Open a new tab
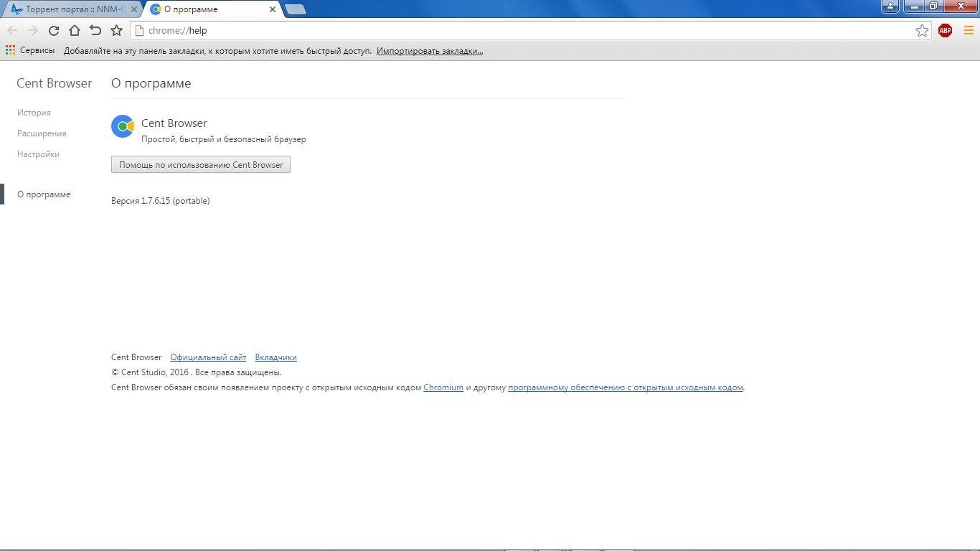The width and height of the screenshot is (980, 551). click(x=295, y=9)
